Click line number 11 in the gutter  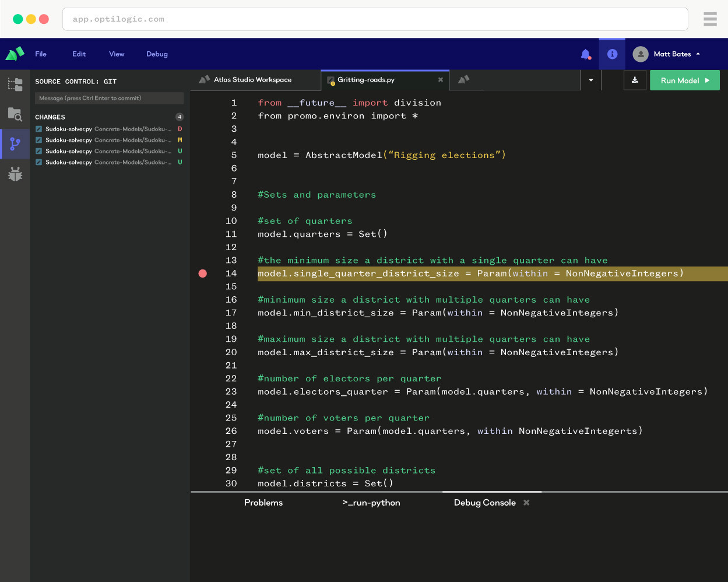(231, 234)
